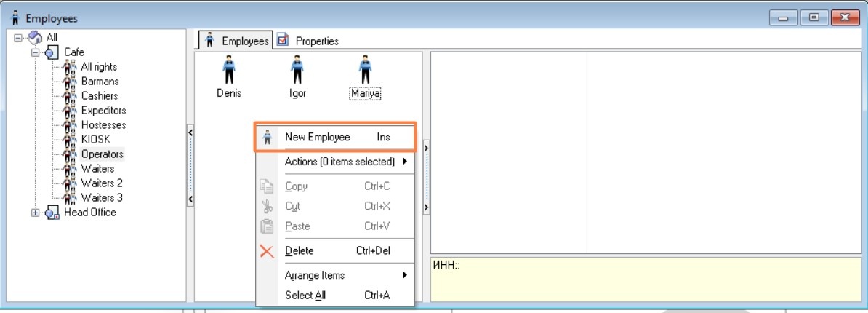Image resolution: width=868 pixels, height=313 pixels.
Task: Click the left panel splitter handle
Action: click(190, 165)
